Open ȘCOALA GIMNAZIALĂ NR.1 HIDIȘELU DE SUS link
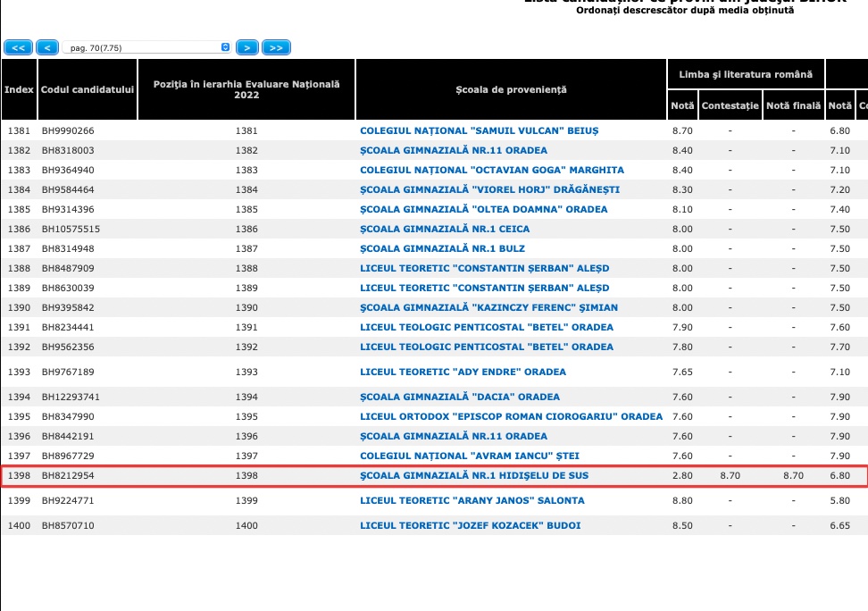Viewport: 868px width, 611px height. (474, 475)
